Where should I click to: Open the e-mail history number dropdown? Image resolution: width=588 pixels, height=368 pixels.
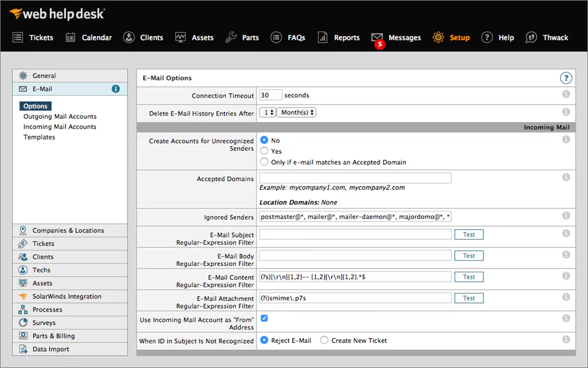[268, 111]
